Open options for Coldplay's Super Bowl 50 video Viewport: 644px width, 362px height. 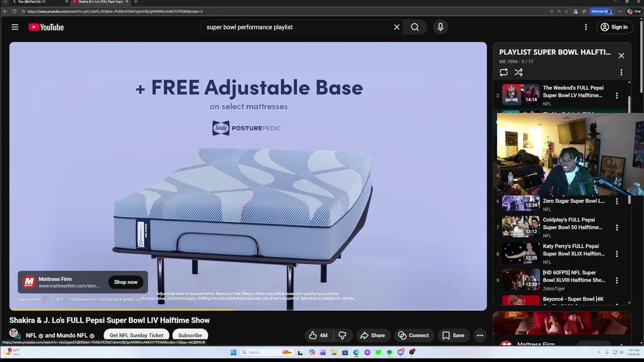617,228
